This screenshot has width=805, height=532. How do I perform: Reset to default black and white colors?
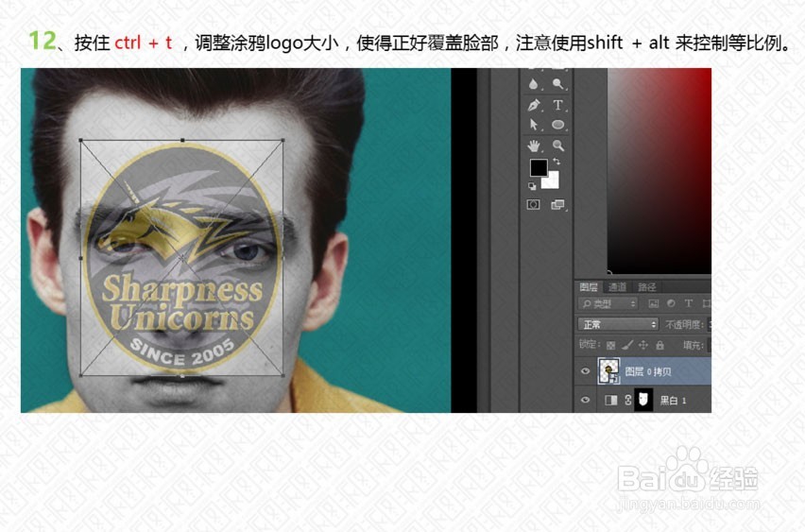(532, 186)
